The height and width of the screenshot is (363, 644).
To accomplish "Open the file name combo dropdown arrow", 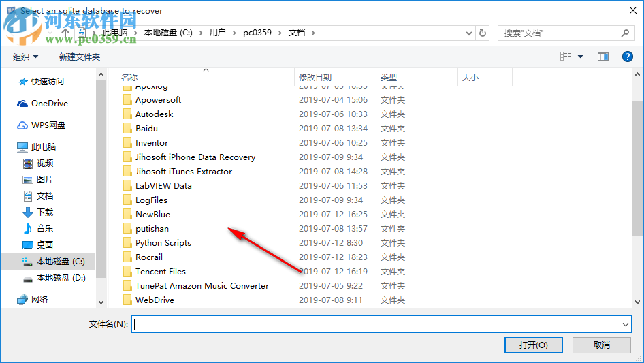I will click(625, 324).
